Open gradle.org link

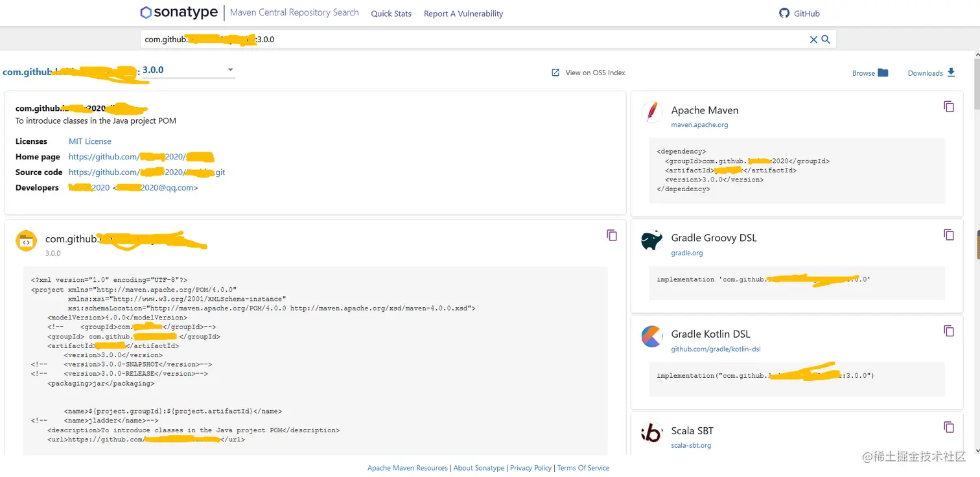(x=687, y=253)
